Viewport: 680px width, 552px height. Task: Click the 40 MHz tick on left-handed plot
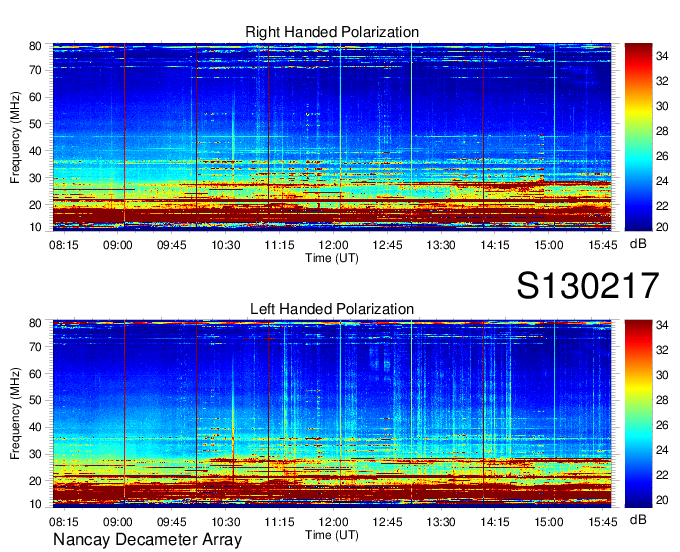35,428
